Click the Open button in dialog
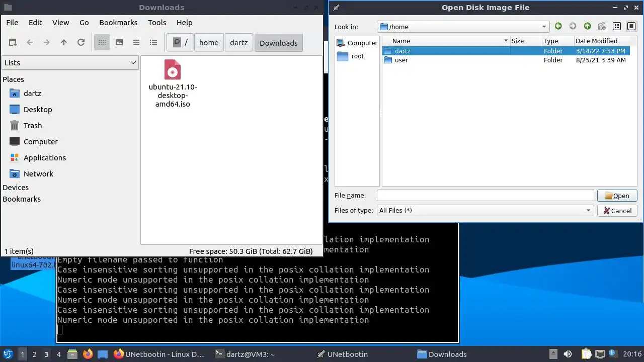 [x=617, y=196]
